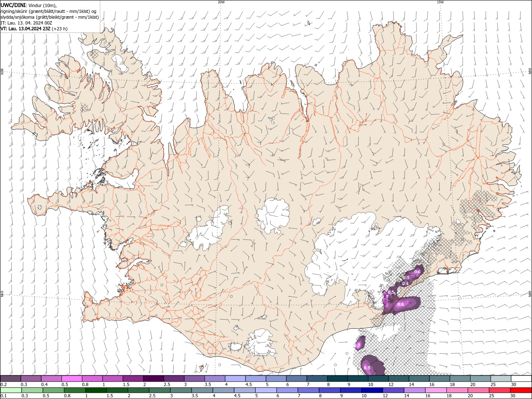Choose the bottom-row legend swatch between 4 and 4.5
532x399 pixels.
[223, 390]
